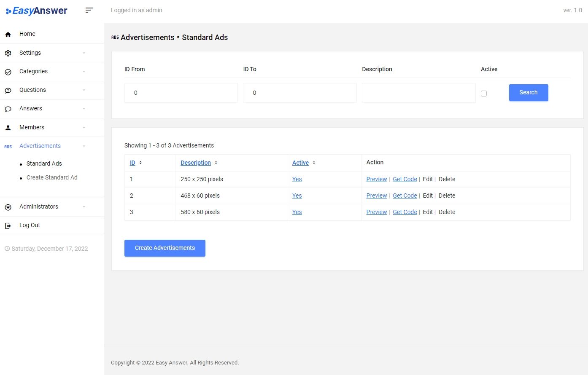This screenshot has width=588, height=375.
Task: Open Get Code for 468 x 60 ad
Action: click(405, 196)
